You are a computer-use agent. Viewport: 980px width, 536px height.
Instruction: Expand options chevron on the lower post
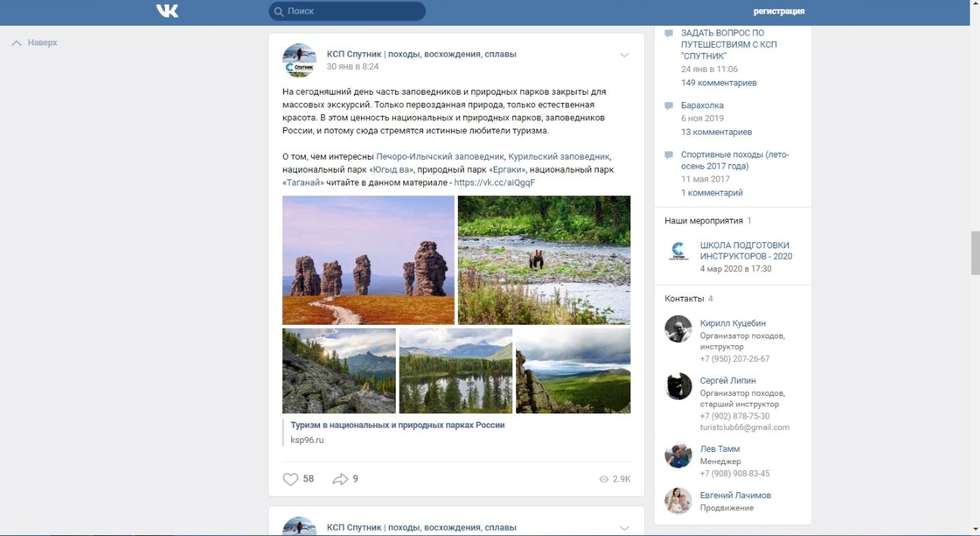click(624, 528)
